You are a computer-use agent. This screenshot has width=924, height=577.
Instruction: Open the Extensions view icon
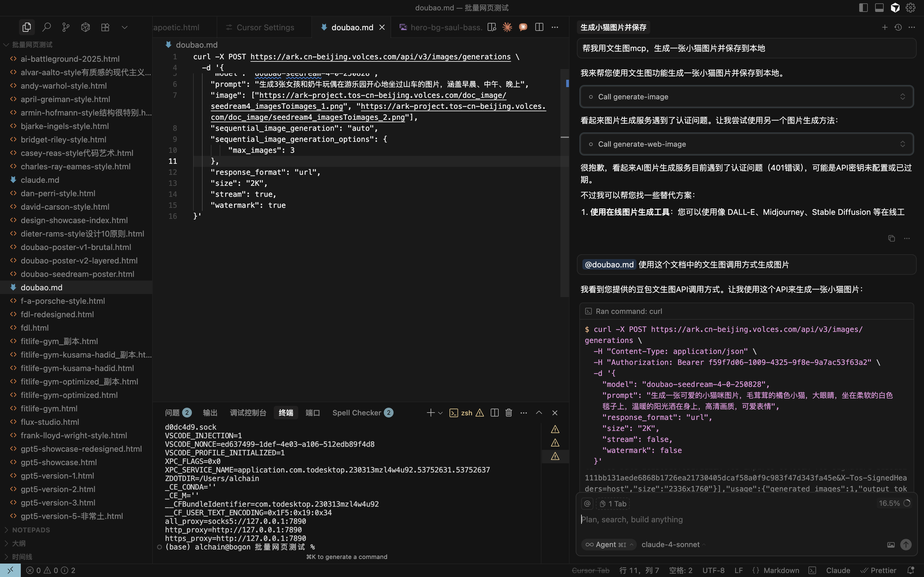click(x=105, y=27)
